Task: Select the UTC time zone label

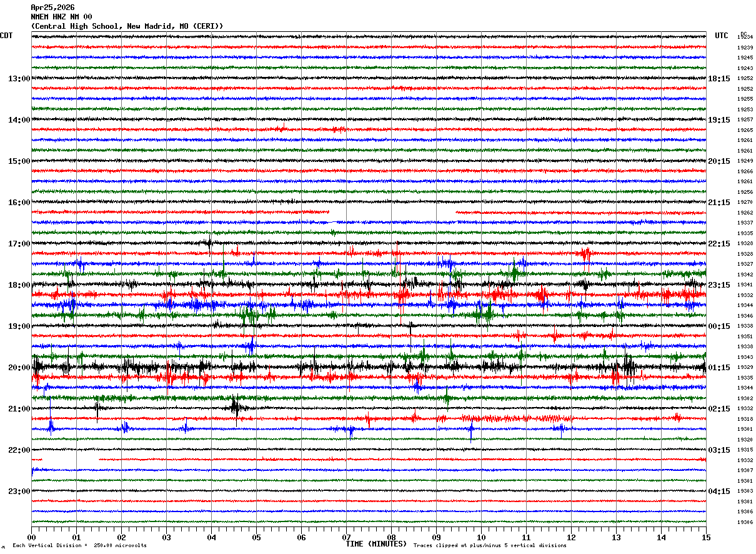Action: 722,36
